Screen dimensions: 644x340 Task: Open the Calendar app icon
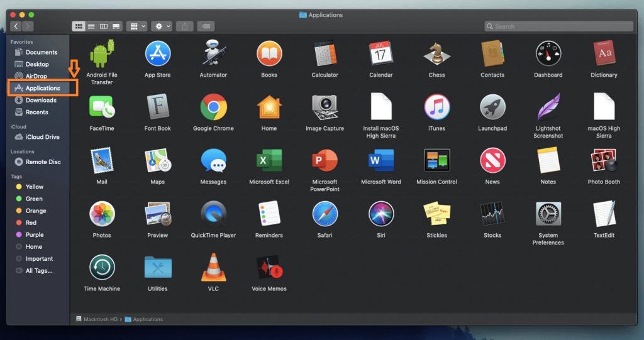click(x=380, y=54)
